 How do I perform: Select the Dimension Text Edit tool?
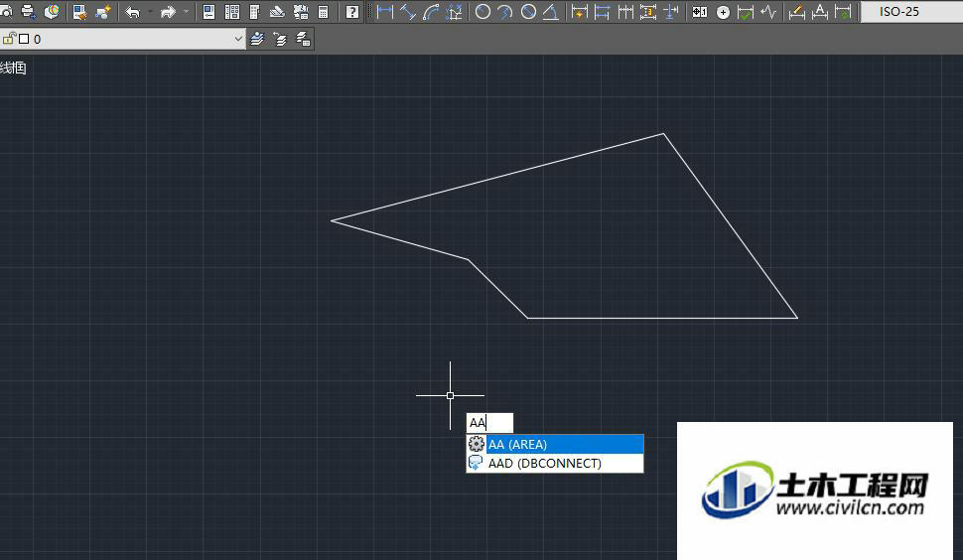point(820,11)
